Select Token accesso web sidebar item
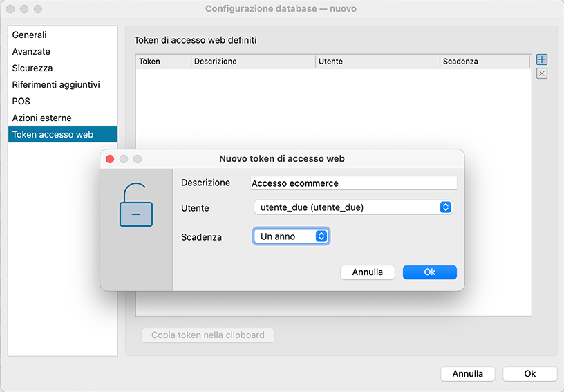 [53, 135]
